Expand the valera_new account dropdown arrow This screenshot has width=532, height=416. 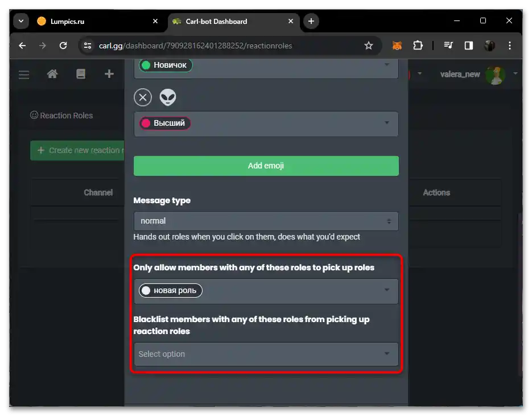click(x=515, y=73)
